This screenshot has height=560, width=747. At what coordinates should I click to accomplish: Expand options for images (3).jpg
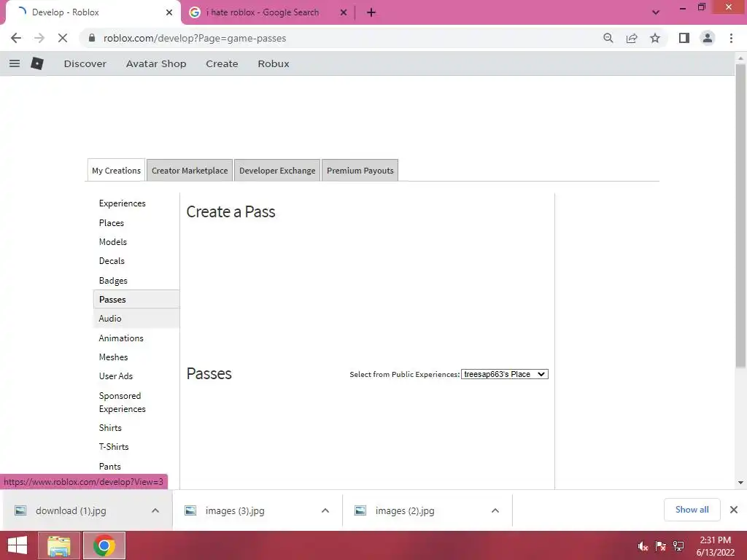click(325, 510)
